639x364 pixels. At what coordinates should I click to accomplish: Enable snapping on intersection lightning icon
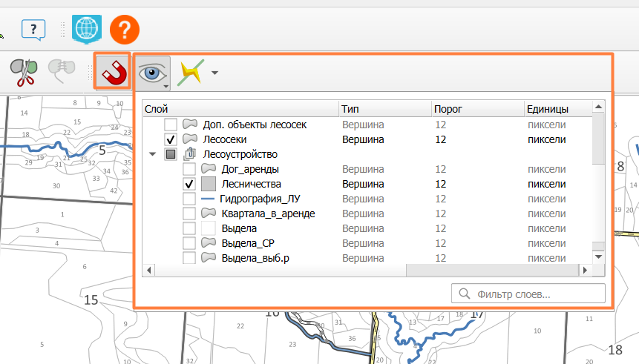point(190,73)
